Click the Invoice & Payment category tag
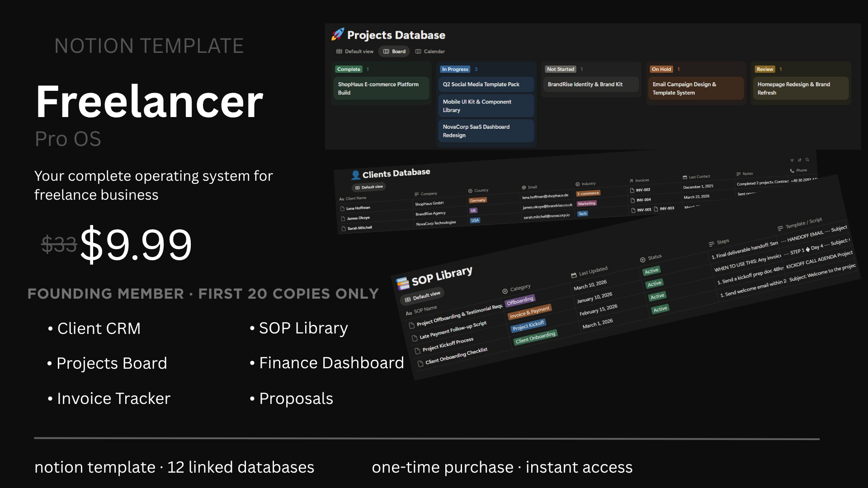The width and height of the screenshot is (868, 488). pos(529,312)
